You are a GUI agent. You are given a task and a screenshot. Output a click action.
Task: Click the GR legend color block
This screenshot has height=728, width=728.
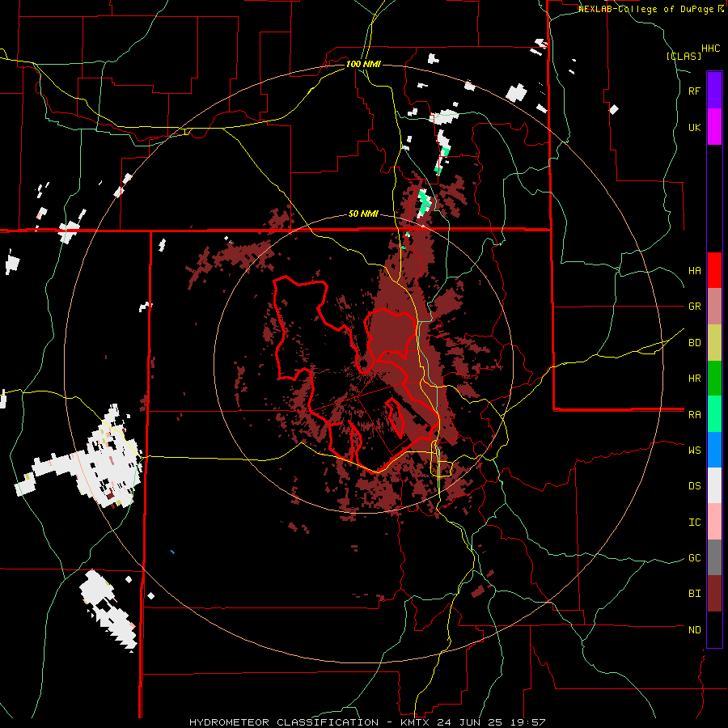714,307
